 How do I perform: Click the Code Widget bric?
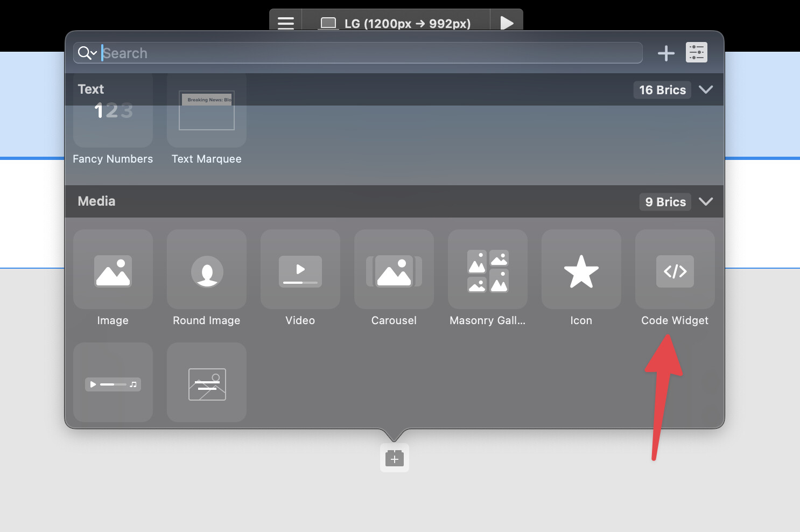(x=675, y=270)
